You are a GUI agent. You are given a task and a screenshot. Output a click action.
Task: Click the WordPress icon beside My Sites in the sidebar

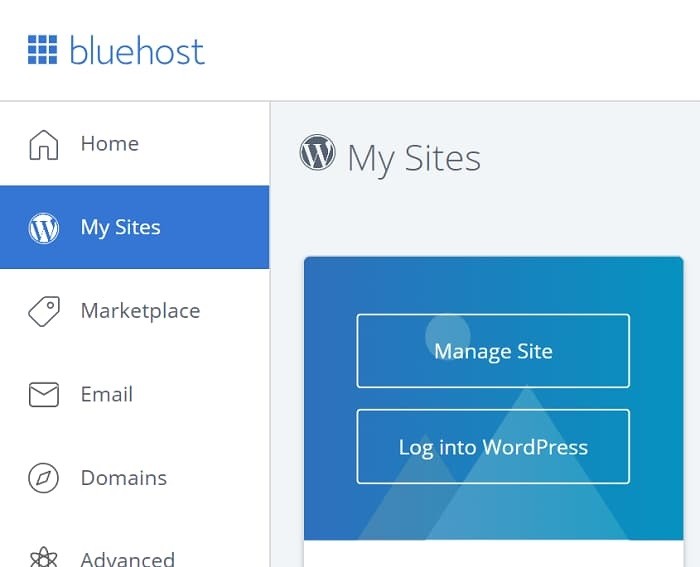point(43,228)
